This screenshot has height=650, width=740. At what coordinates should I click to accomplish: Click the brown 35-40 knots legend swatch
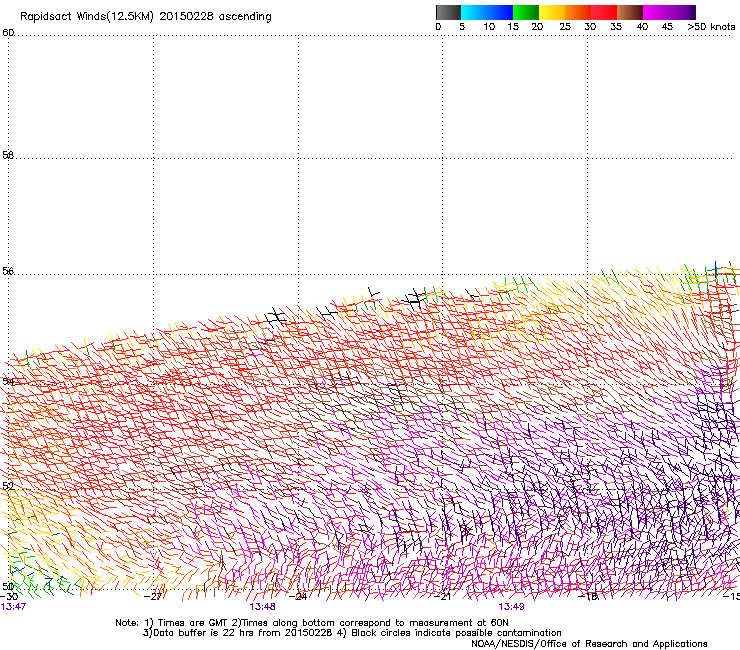coord(630,12)
